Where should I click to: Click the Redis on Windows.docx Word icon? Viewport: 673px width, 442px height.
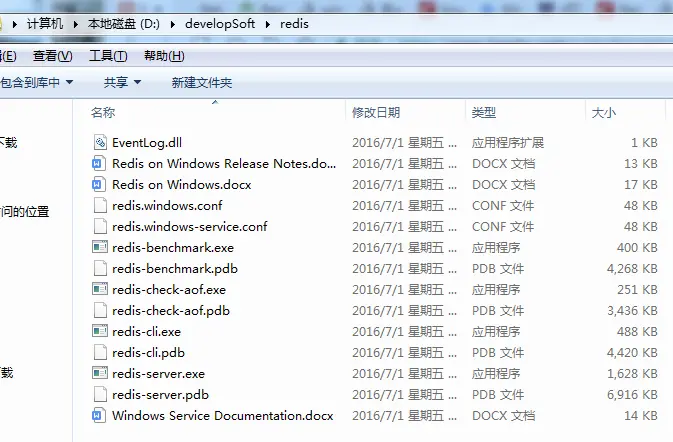100,185
